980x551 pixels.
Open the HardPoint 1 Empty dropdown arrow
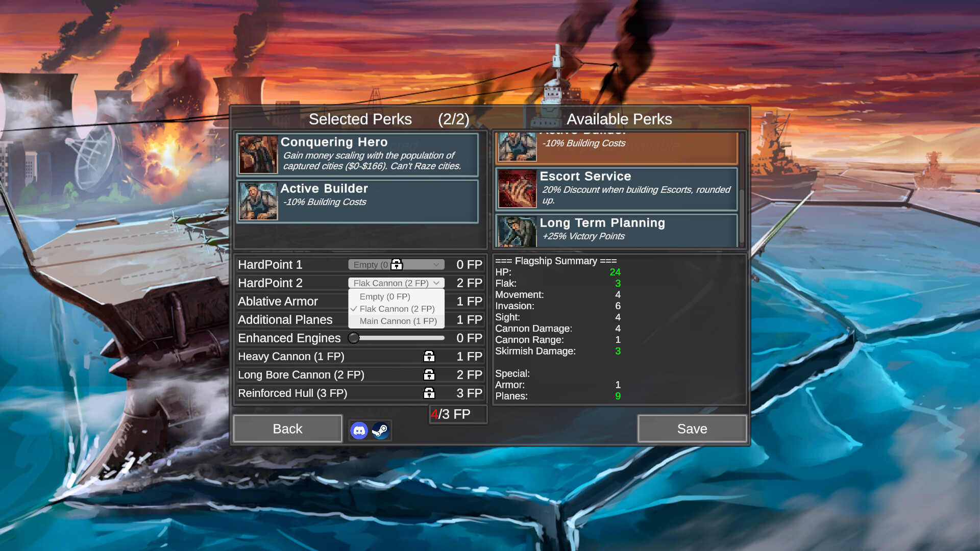436,264
